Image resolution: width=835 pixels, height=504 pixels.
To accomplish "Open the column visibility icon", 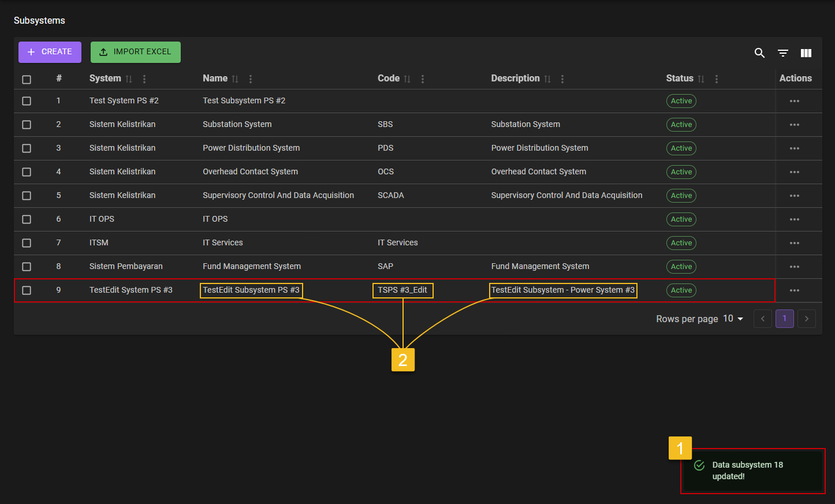I will 806,53.
